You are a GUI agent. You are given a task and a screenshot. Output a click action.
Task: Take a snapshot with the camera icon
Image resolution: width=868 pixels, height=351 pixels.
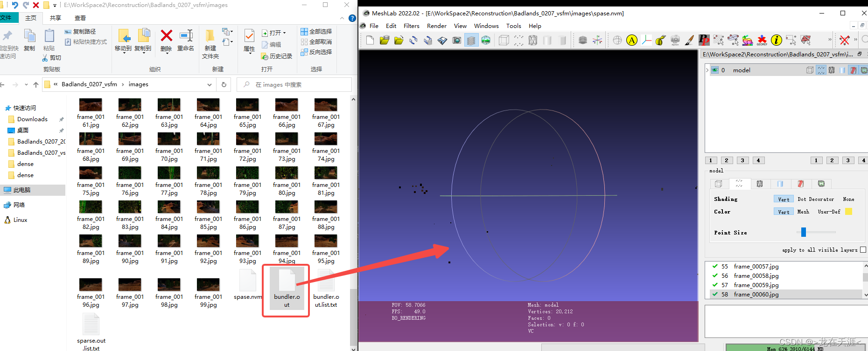[x=456, y=40]
